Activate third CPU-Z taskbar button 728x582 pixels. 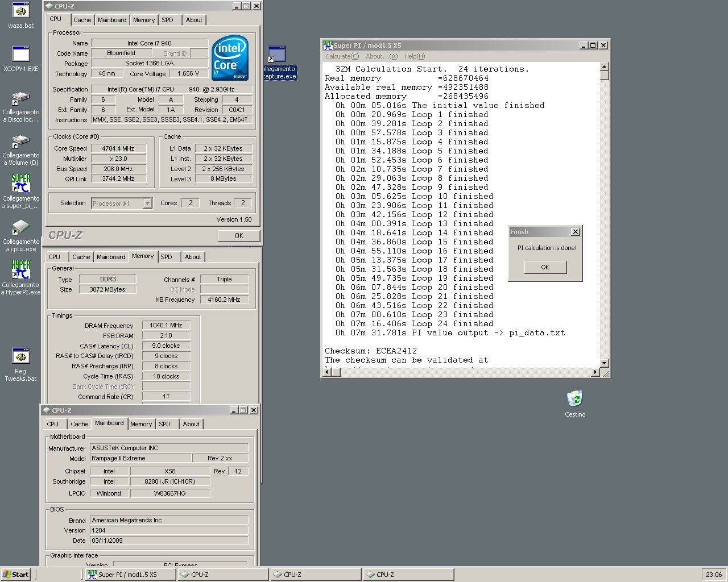(x=409, y=575)
